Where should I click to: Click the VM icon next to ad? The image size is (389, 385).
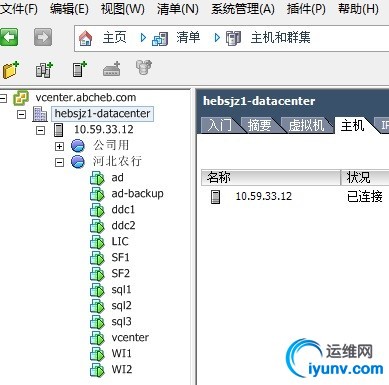coord(97,178)
